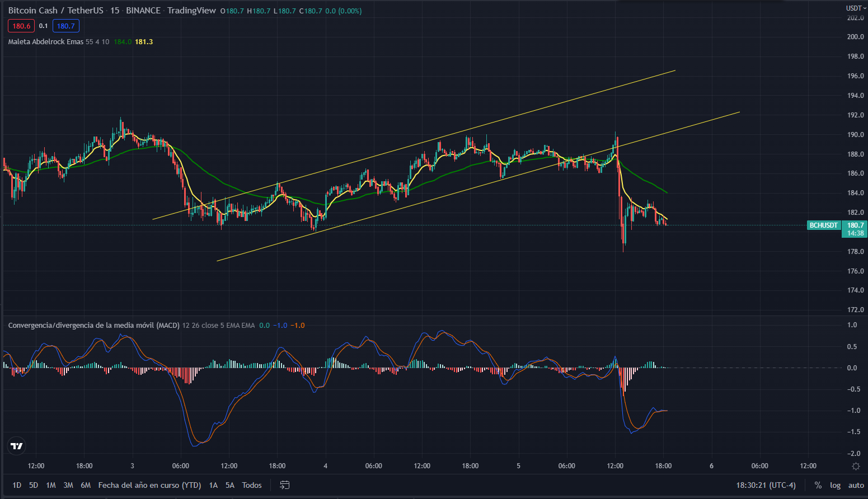This screenshot has width=868, height=499.
Task: Select the 1M time range
Action: click(x=51, y=485)
